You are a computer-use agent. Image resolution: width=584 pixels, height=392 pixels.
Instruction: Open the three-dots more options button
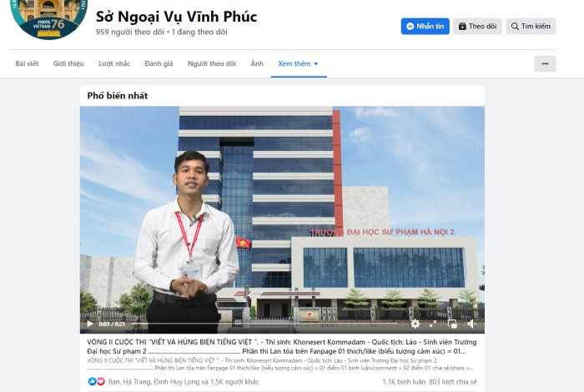coord(545,63)
